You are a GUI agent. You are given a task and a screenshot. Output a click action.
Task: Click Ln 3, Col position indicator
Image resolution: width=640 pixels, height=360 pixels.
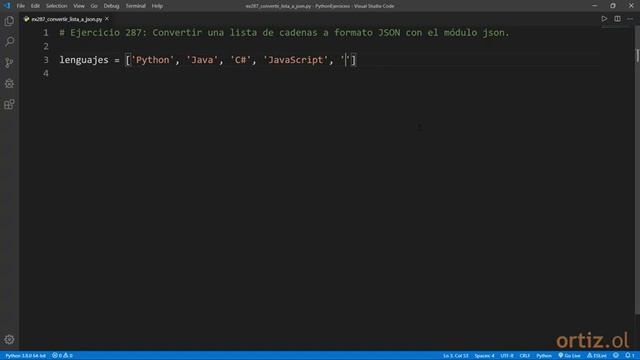456,356
